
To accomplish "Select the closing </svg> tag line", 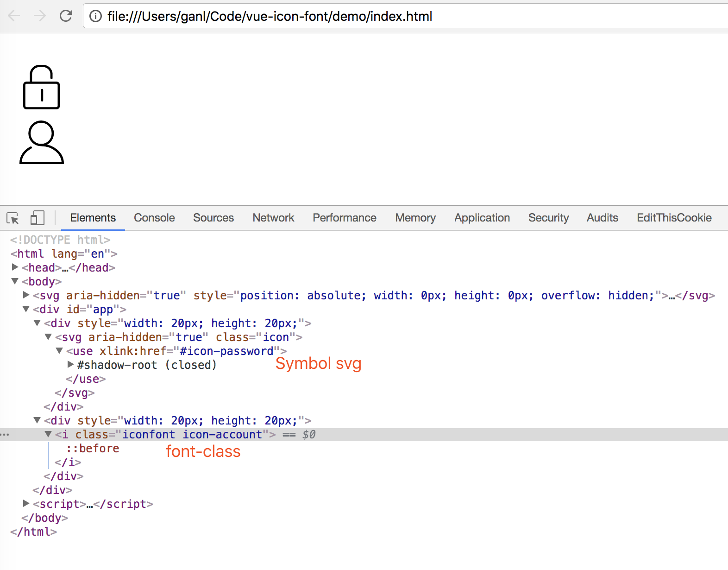I will tap(75, 393).
